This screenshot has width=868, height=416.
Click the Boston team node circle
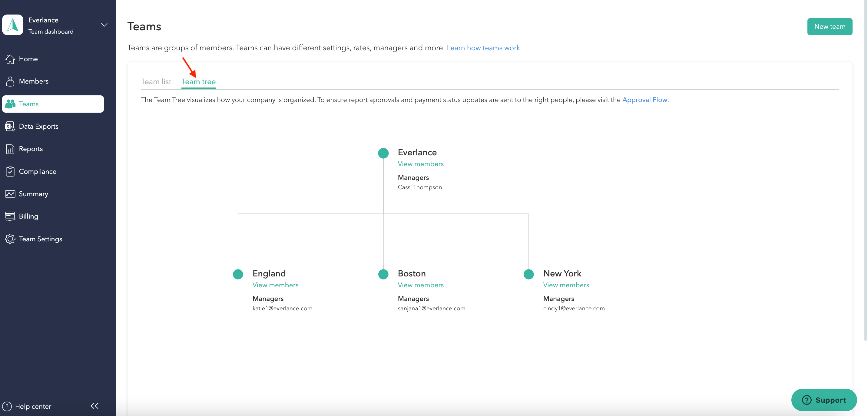[x=383, y=274]
